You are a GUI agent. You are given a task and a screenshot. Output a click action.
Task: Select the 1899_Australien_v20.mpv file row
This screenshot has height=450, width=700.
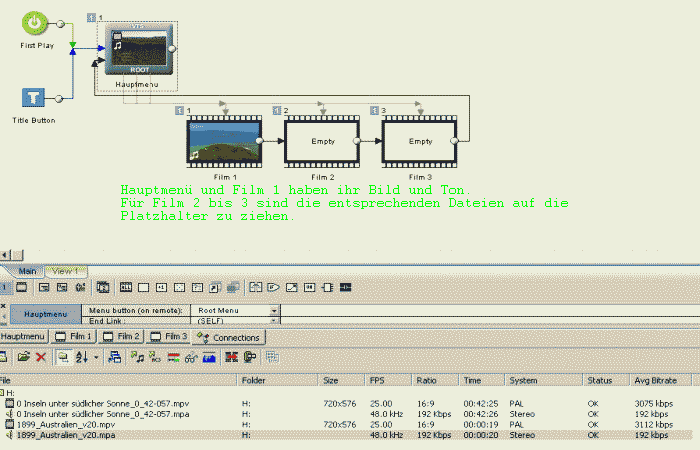click(60, 424)
